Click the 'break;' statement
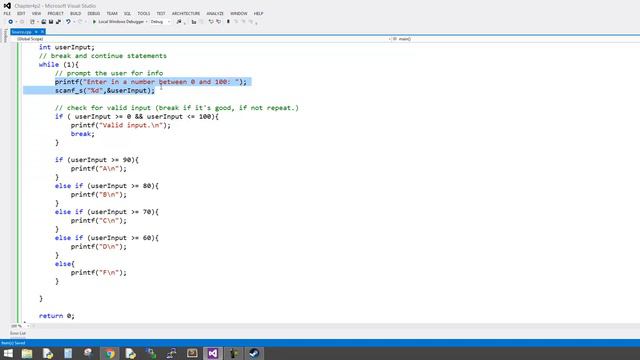 82,134
